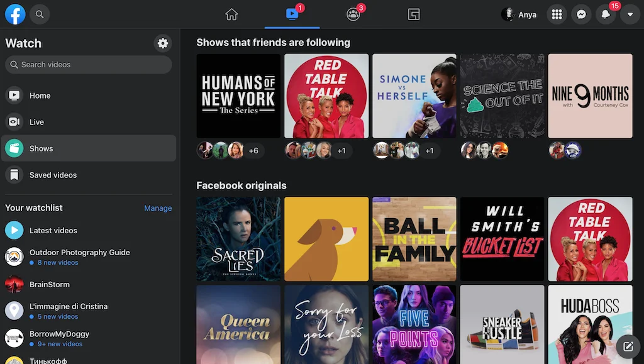Click Manage next to Your watchlist
644x364 pixels.
158,208
